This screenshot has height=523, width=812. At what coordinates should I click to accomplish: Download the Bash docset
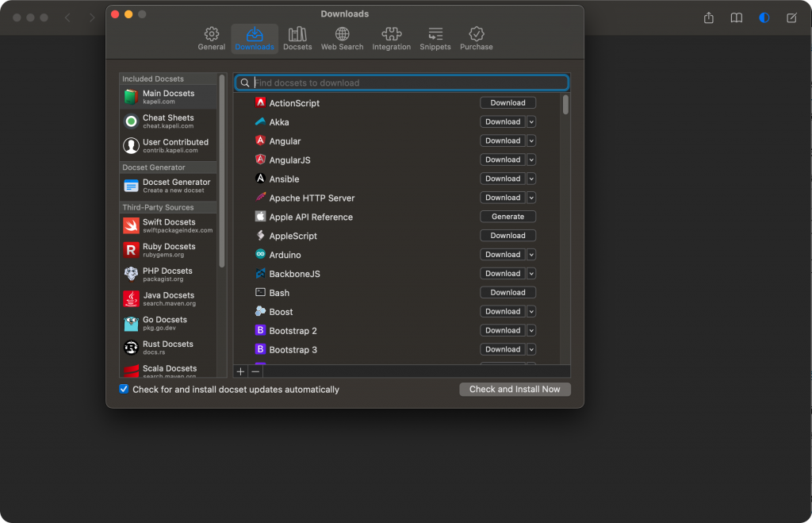click(507, 292)
